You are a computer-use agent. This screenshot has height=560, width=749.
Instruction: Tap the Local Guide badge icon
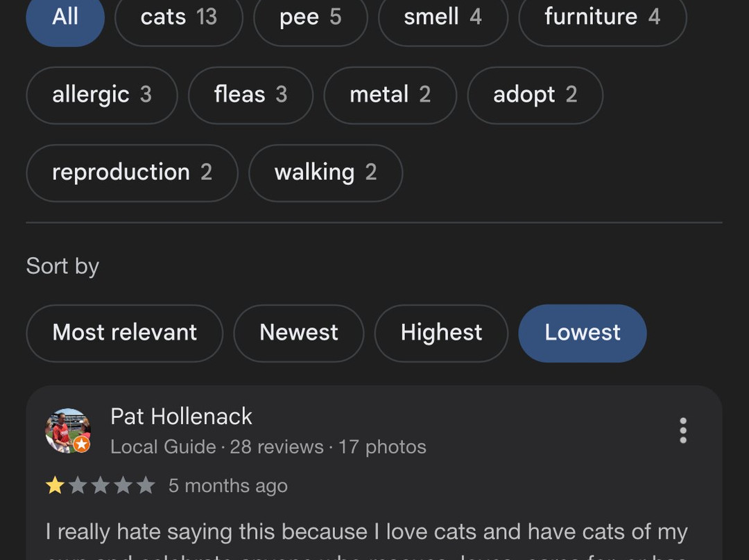82,444
